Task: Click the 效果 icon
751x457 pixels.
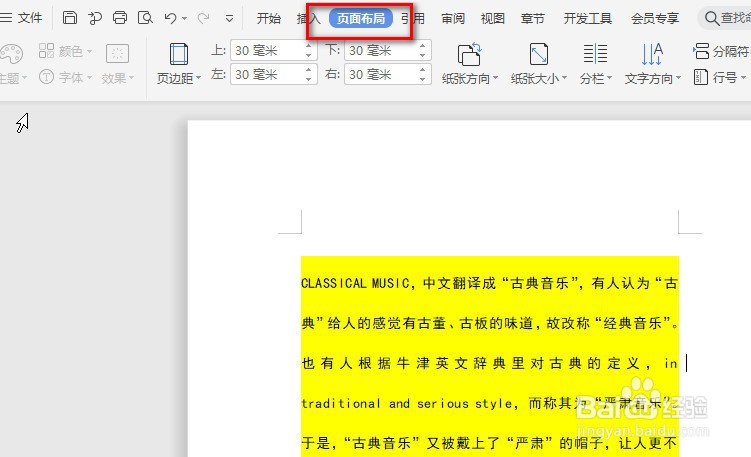Action: [117, 54]
